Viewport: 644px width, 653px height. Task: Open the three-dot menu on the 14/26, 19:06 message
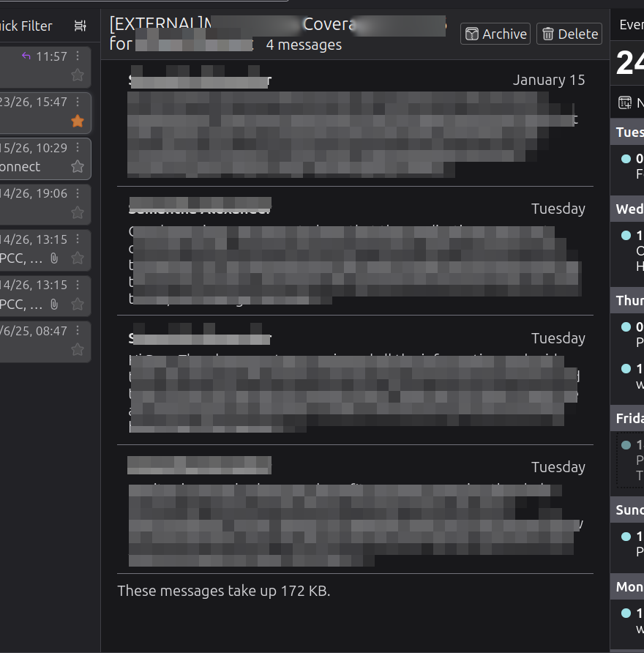pos(78,193)
